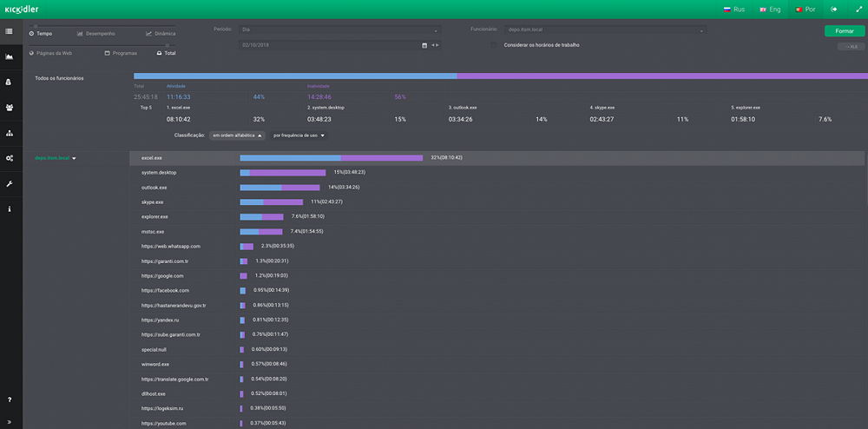Click the purple inactivity portion of summary bar
This screenshot has width=868, height=429.
[662, 76]
